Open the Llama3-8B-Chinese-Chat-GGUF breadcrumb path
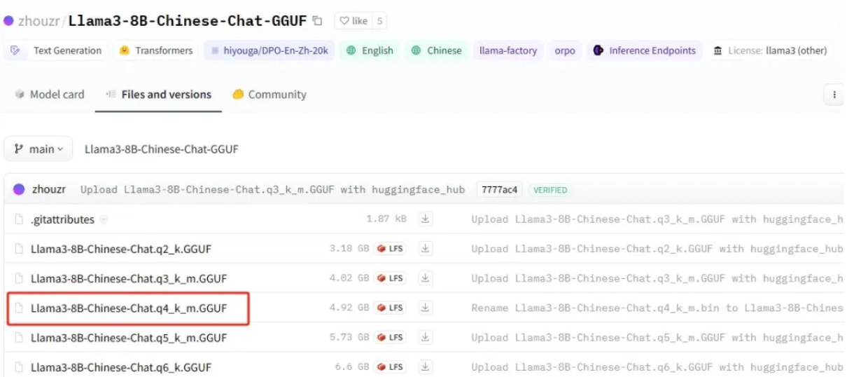The image size is (868, 377). tap(162, 149)
